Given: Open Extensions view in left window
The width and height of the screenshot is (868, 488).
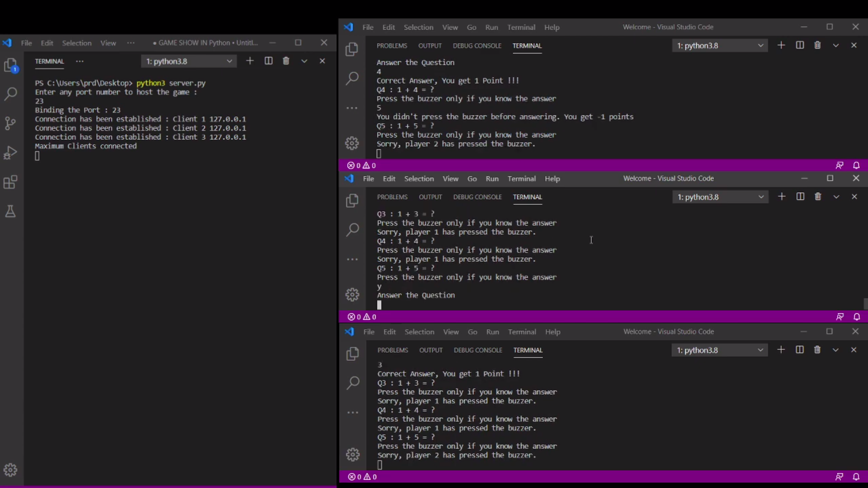Looking at the screenshot, I should point(10,182).
